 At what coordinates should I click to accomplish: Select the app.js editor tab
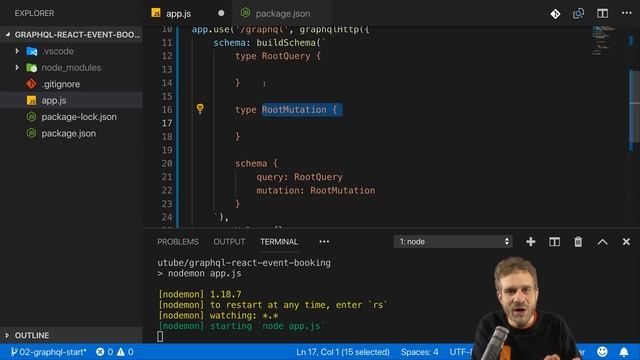pyautogui.click(x=178, y=13)
